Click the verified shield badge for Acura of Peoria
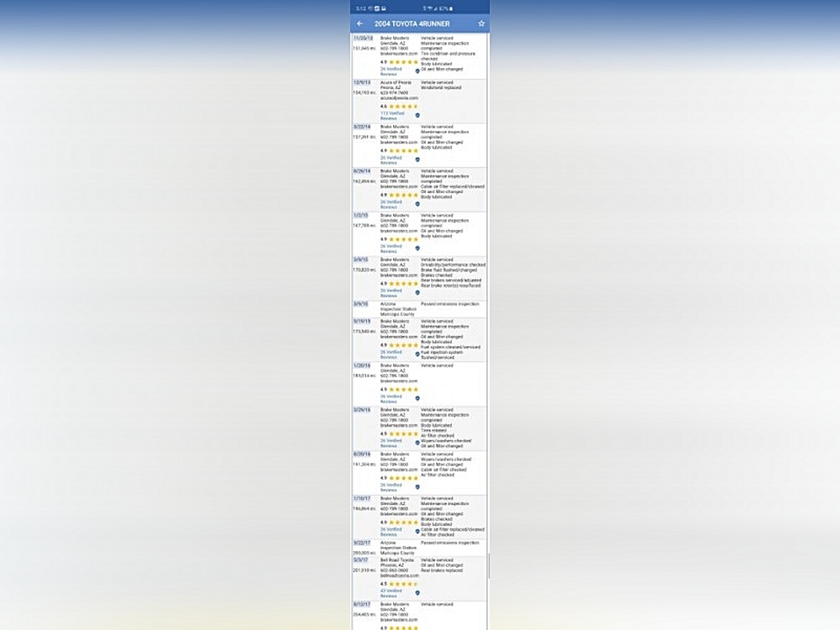The height and width of the screenshot is (630, 840). point(417,115)
